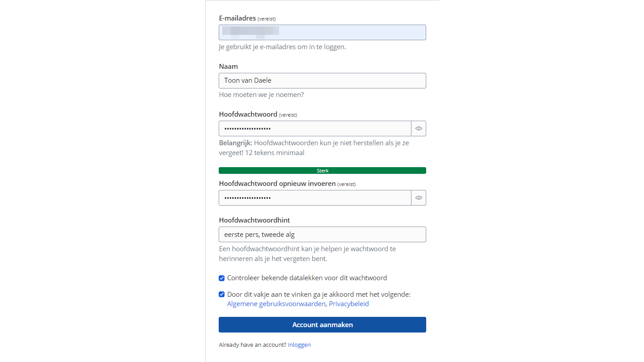The height and width of the screenshot is (362, 644).
Task: Select the Hoofdwachtwoord password field
Action: (314, 129)
